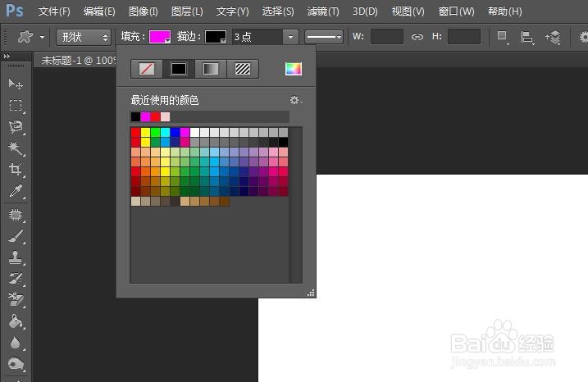This screenshot has height=382, width=588.
Task: Click the swatches panel vertical scrollbar
Action: 295,205
